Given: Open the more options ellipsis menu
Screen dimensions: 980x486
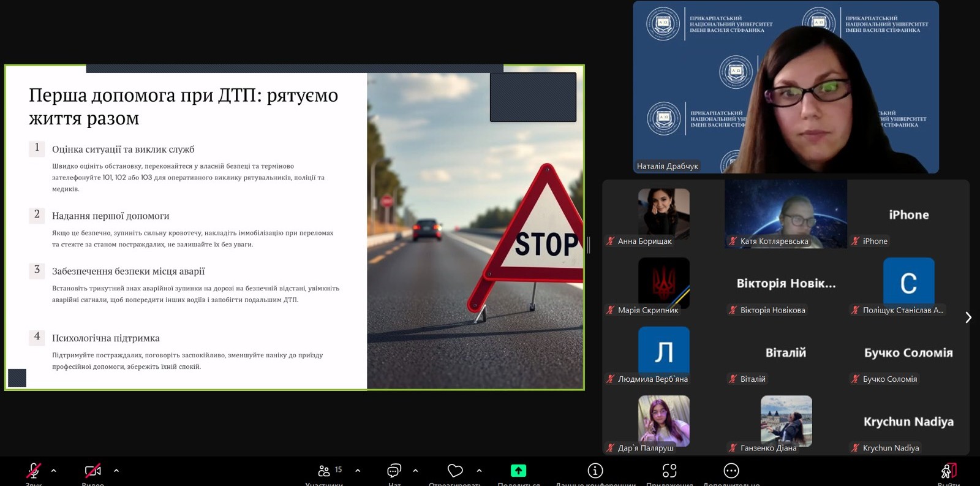Looking at the screenshot, I should point(731,471).
